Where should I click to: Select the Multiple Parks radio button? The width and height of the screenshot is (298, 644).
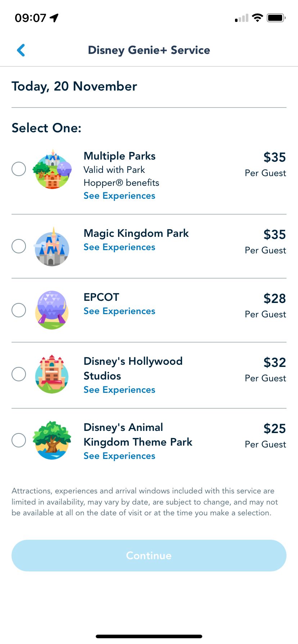19,169
